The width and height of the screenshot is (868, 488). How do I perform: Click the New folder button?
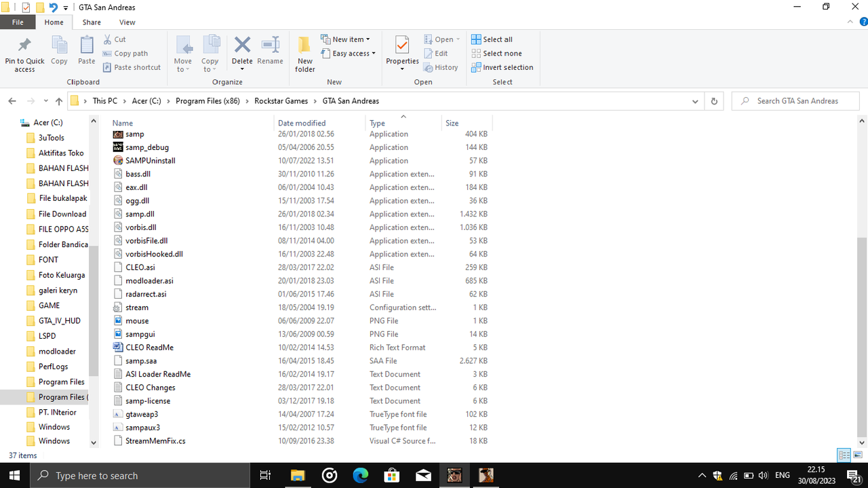pyautogui.click(x=305, y=54)
